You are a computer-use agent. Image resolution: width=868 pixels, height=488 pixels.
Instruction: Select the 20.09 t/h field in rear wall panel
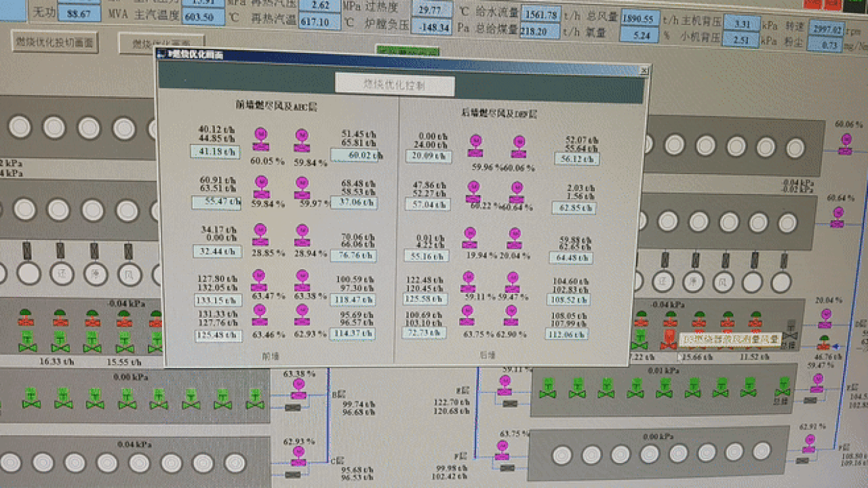[428, 156]
